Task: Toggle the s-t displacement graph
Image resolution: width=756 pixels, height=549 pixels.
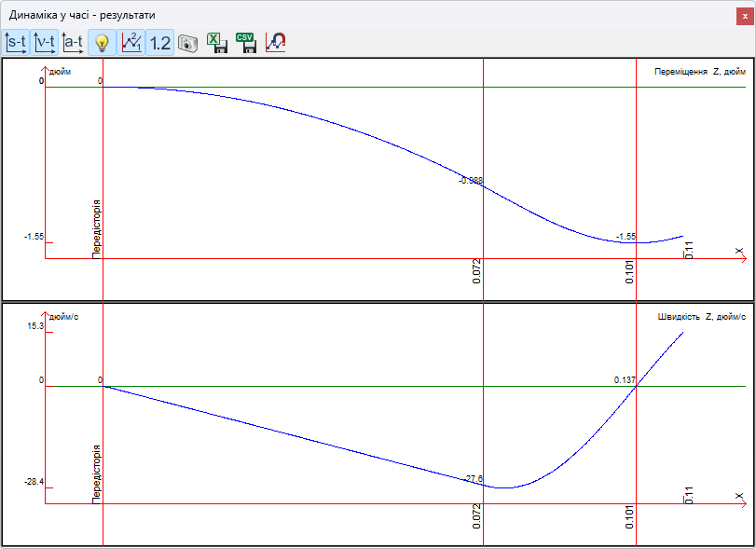Action: (x=16, y=42)
